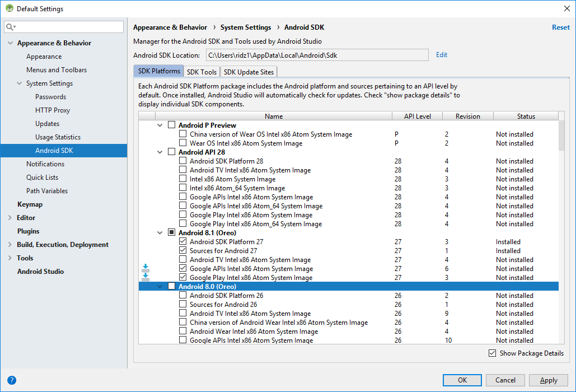This screenshot has width=576, height=392.
Task: Click the Edit link for SDK location
Action: click(x=441, y=55)
